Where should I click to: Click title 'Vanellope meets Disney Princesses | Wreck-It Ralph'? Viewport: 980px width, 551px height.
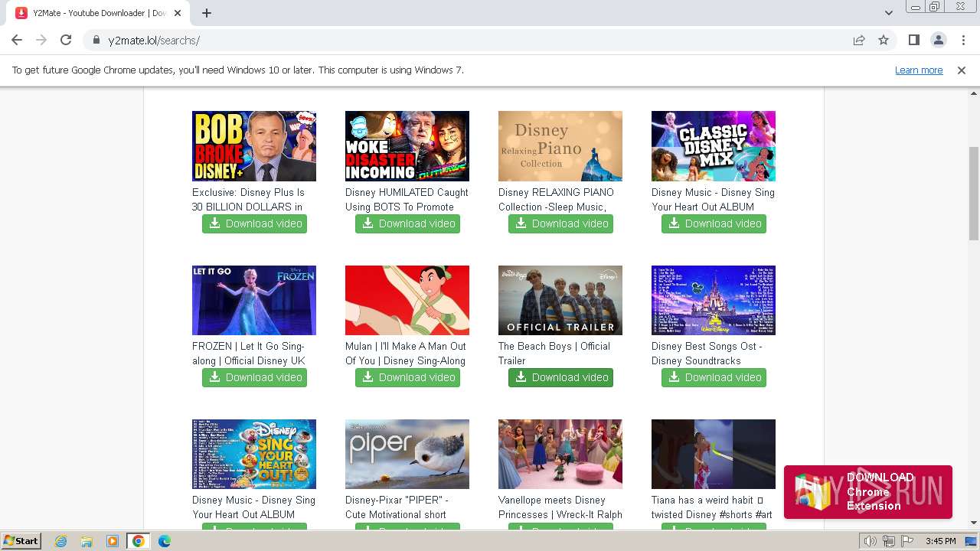pyautogui.click(x=560, y=507)
